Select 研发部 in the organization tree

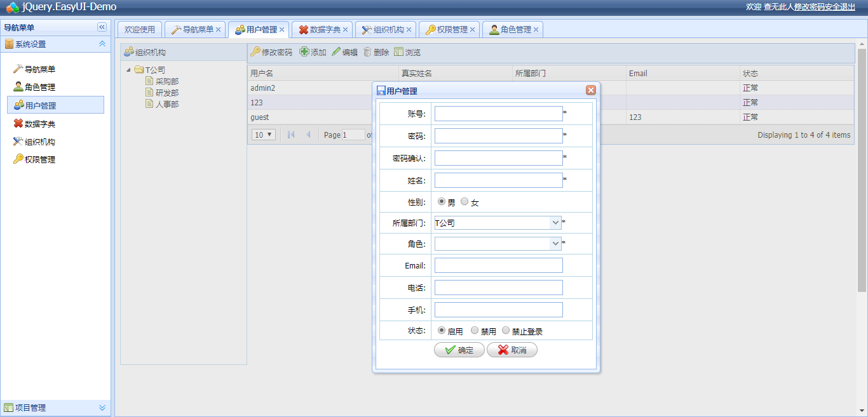(166, 93)
